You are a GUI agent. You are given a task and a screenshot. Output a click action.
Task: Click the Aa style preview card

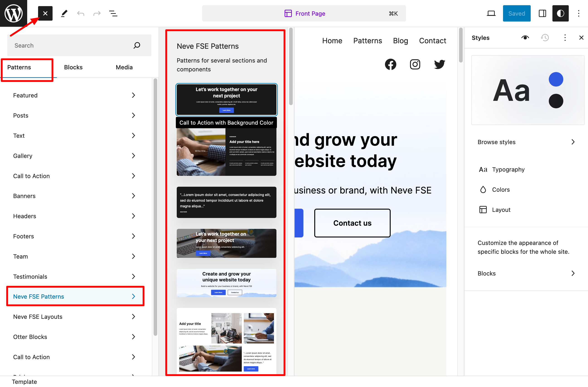pyautogui.click(x=528, y=90)
